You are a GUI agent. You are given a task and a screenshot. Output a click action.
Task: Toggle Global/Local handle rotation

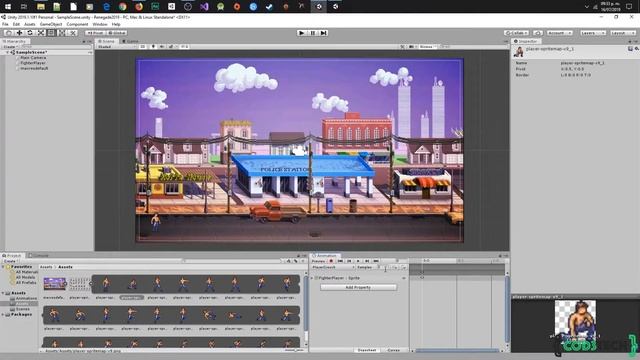[x=117, y=33]
